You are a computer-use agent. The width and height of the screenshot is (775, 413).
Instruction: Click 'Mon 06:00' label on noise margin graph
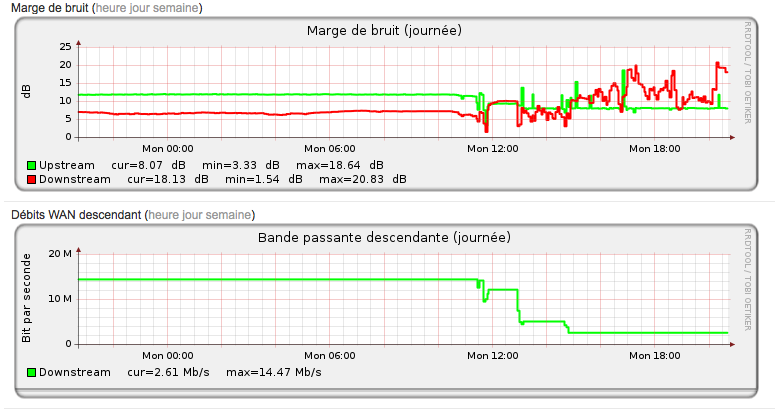[x=329, y=148]
